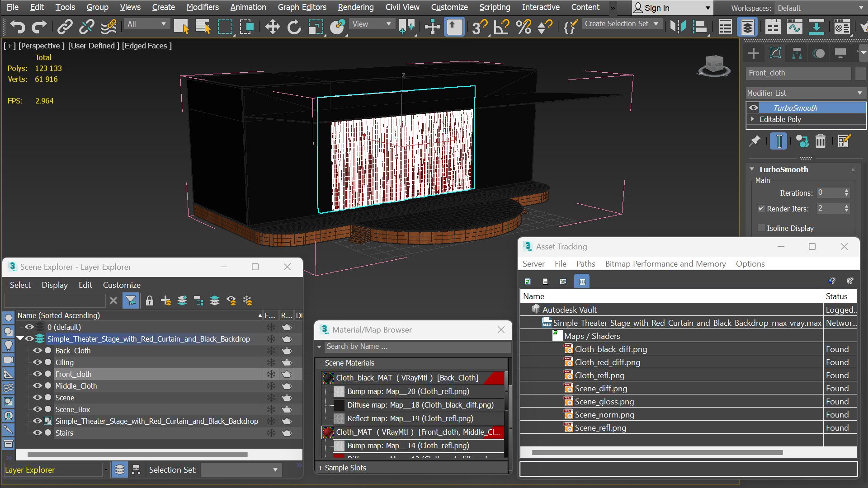Screen dimensions: 868x488
Task: Select the Select and Move tool
Action: [272, 27]
